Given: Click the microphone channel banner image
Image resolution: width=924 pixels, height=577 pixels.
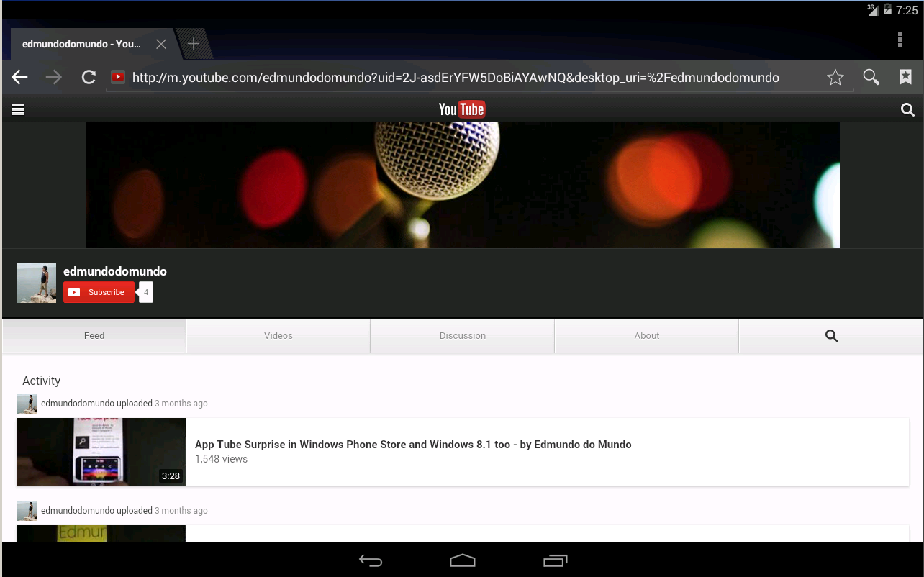Looking at the screenshot, I should (x=463, y=185).
